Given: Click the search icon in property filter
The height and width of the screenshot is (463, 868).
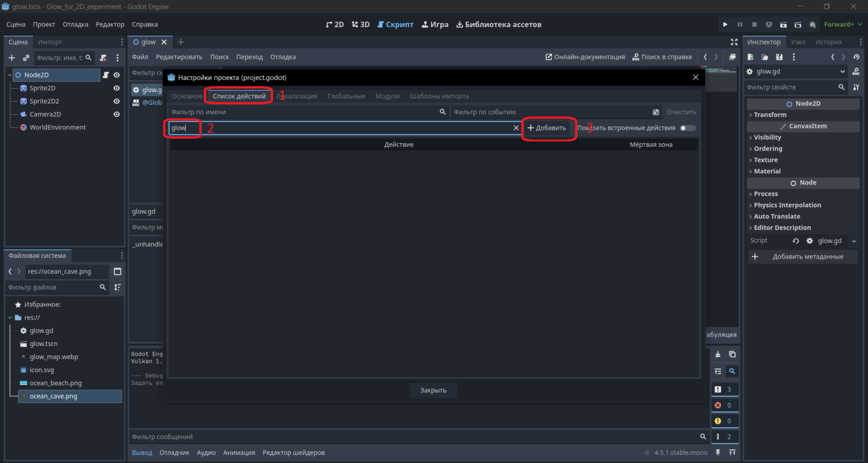Looking at the screenshot, I should [x=841, y=87].
